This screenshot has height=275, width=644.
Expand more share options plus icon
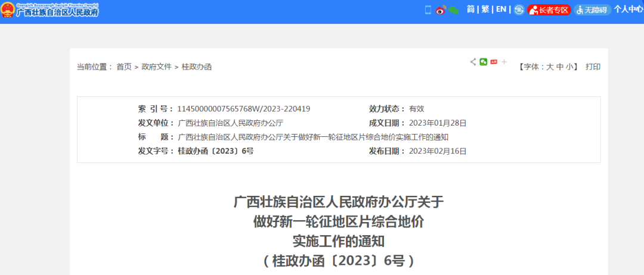point(504,62)
